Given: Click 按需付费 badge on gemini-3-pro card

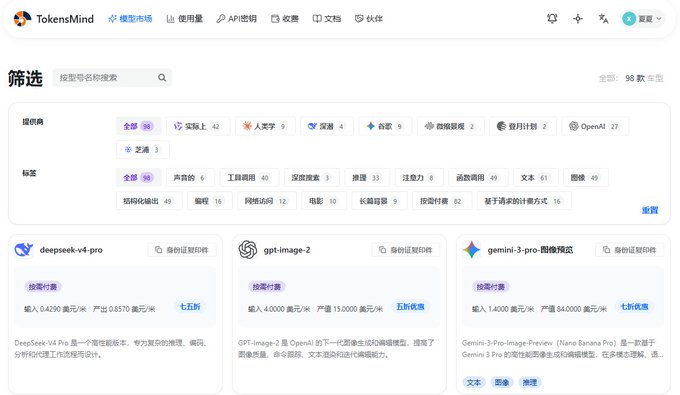Looking at the screenshot, I should pyautogui.click(x=490, y=287).
